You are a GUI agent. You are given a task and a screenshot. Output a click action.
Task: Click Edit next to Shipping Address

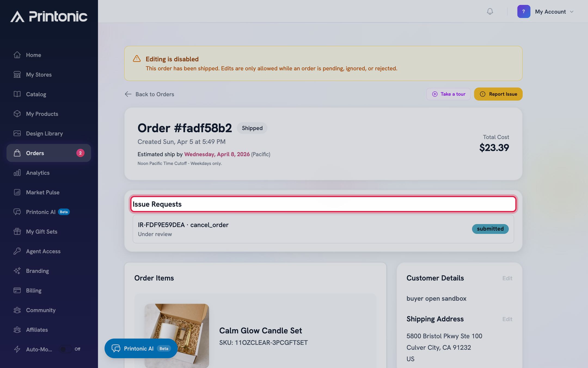tap(507, 319)
